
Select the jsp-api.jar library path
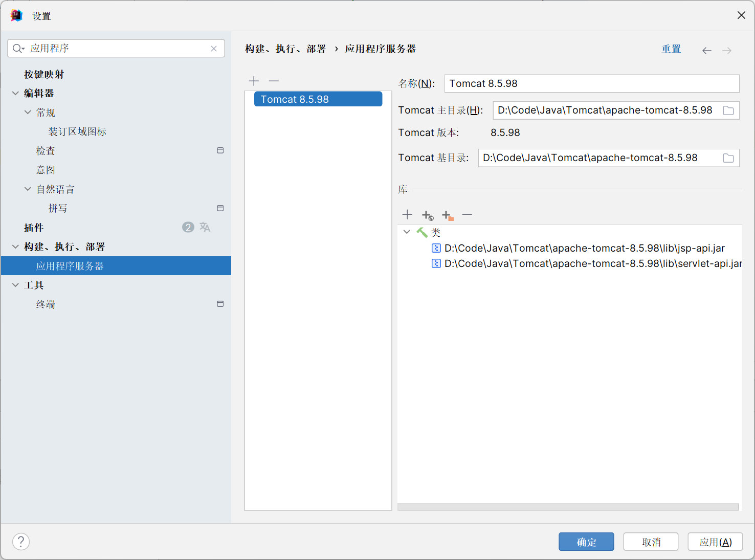tap(585, 248)
